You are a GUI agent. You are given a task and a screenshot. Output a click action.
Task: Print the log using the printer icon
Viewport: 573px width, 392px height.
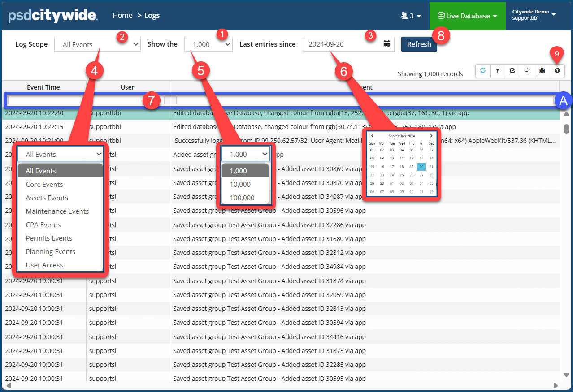542,71
